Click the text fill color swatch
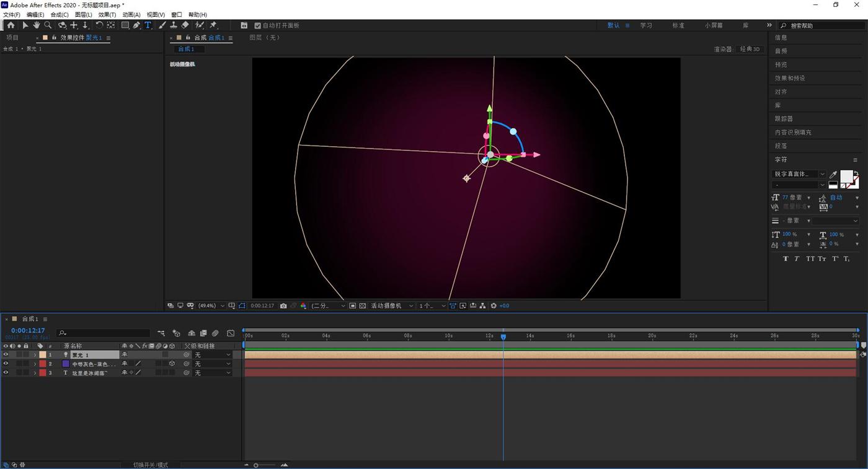The height and width of the screenshot is (469, 868). point(846,177)
